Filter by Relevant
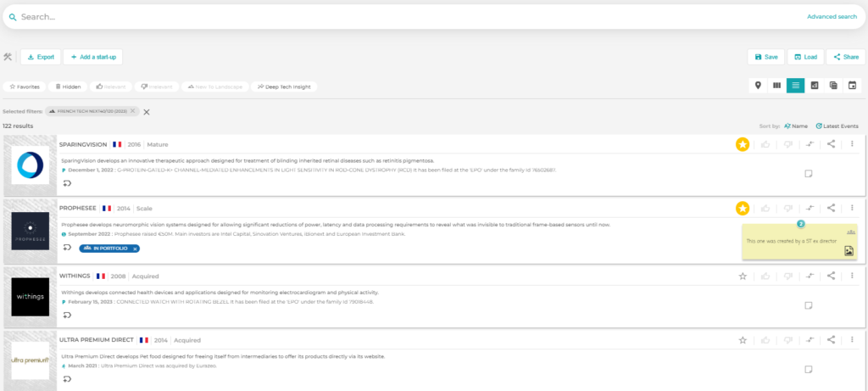Image resolution: width=868 pixels, height=391 pixels. point(111,87)
